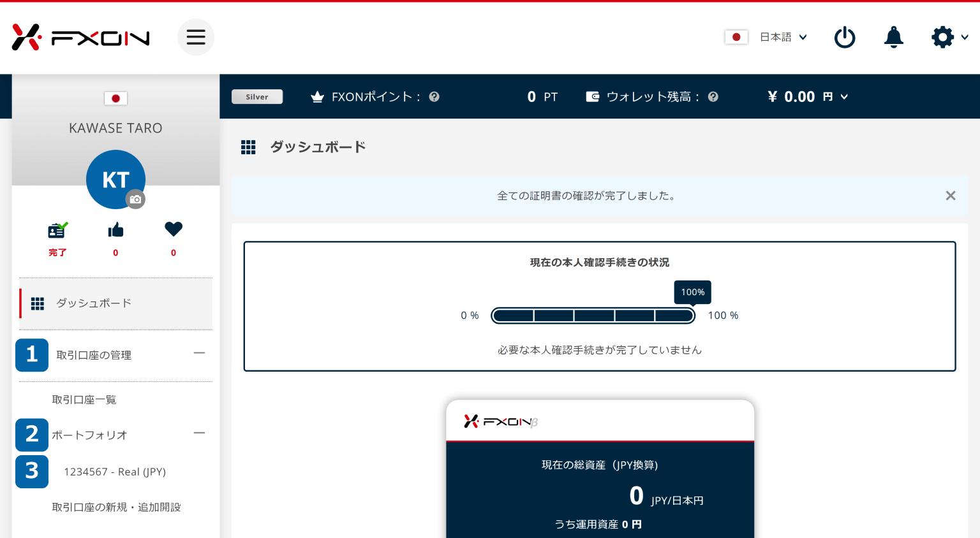The image size is (980, 538).
Task: Click the identity verification progress bar
Action: (593, 316)
